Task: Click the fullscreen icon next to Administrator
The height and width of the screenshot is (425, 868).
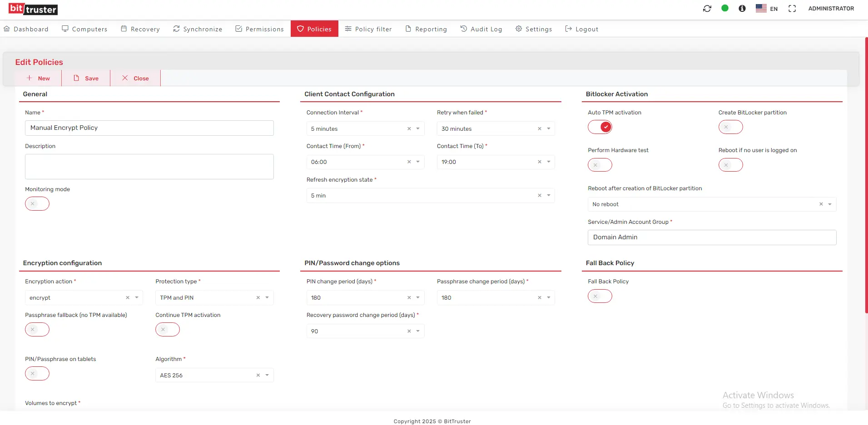Action: (x=792, y=8)
